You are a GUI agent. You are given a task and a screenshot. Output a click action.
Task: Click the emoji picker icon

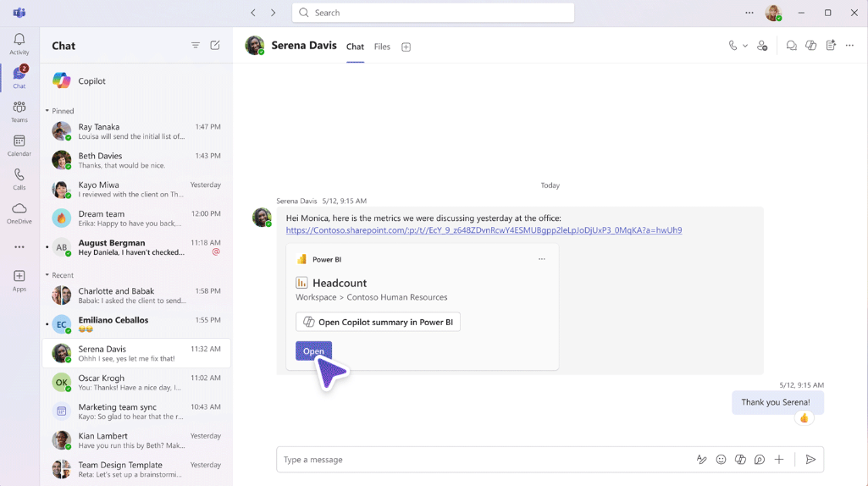pos(721,460)
